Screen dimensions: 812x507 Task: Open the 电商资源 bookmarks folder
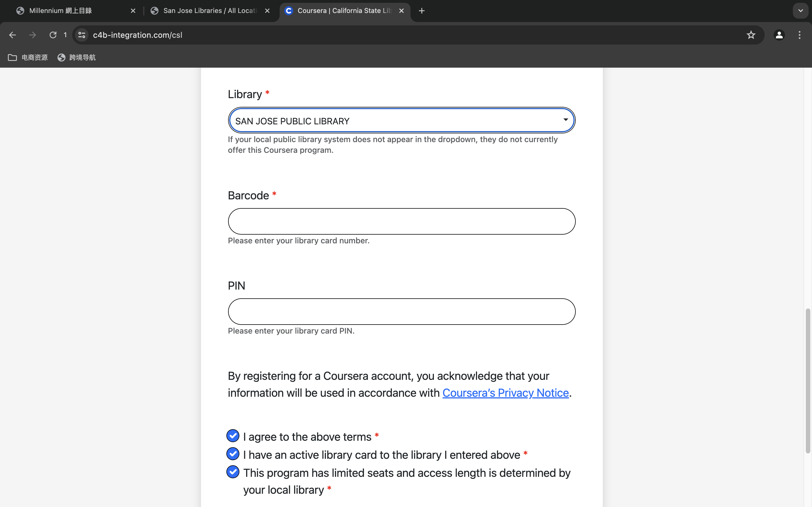(x=28, y=57)
